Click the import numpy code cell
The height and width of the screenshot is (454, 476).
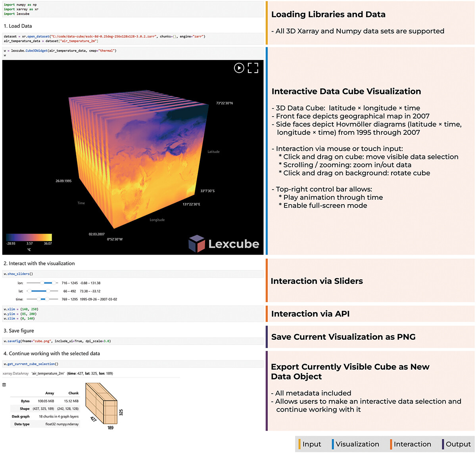(x=132, y=9)
